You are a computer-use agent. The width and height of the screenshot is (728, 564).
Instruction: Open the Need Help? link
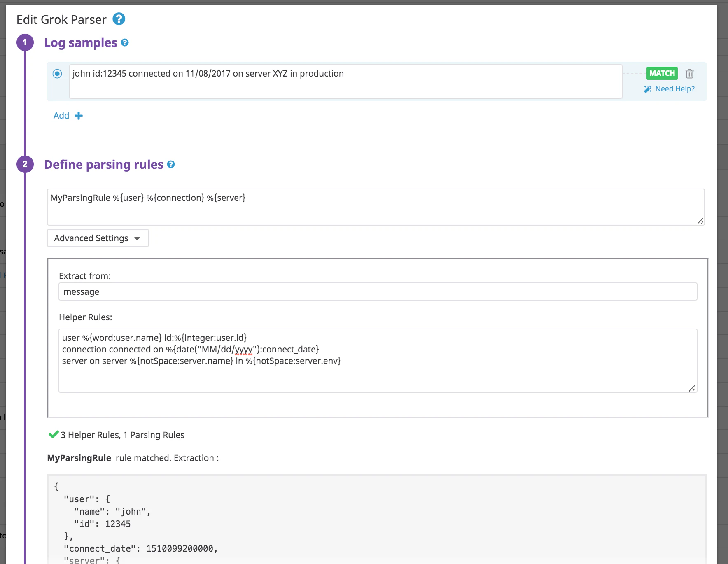coord(675,89)
